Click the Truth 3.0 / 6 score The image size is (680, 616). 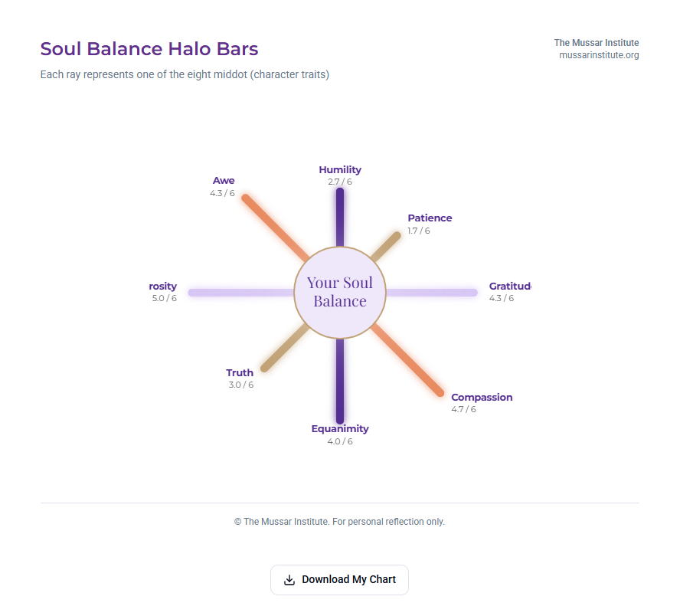point(240,385)
